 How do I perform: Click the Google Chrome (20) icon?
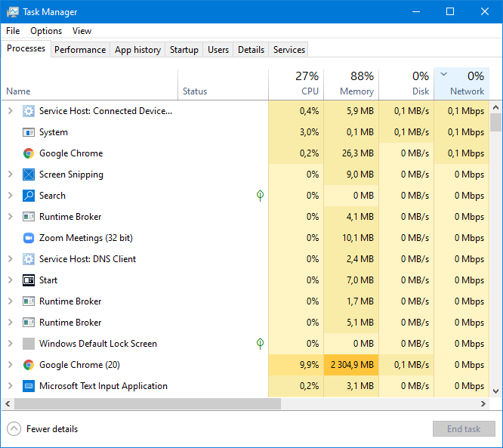pos(29,365)
